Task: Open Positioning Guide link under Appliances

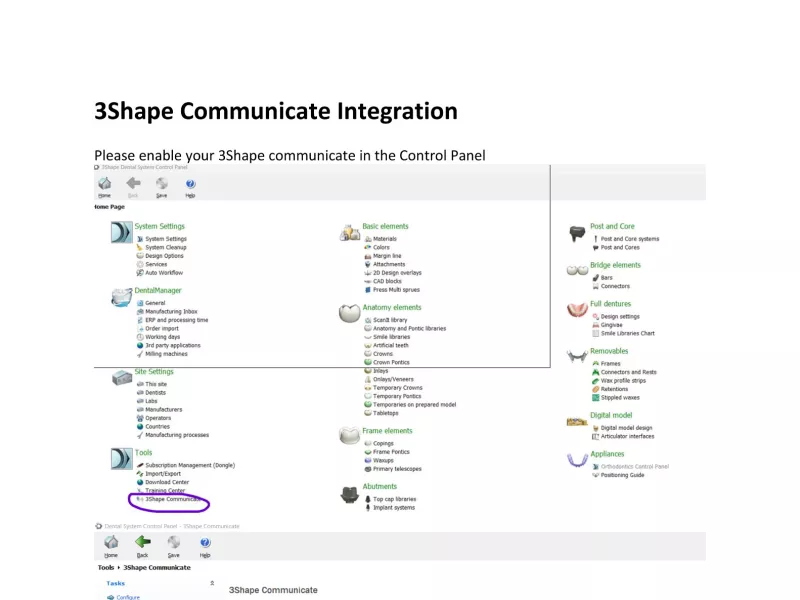Action: [x=622, y=475]
